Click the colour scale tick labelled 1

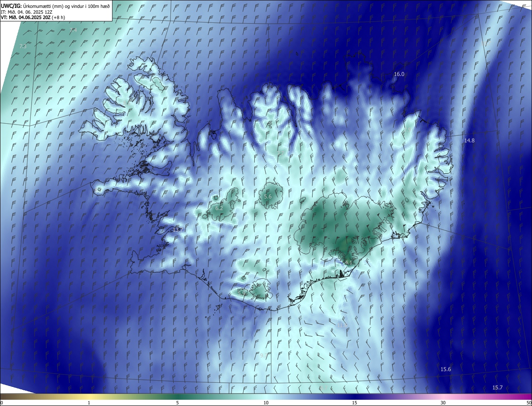click(89, 403)
